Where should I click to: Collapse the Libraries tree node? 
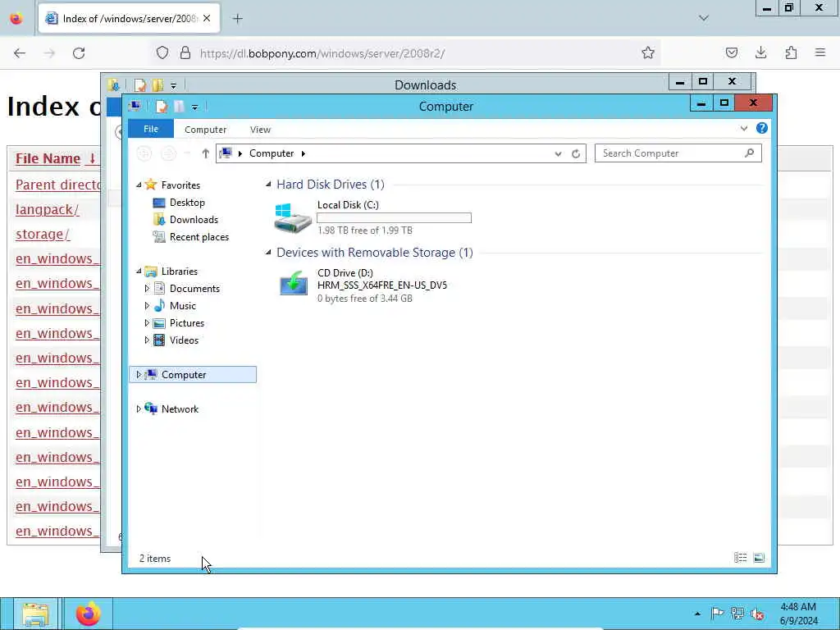(139, 271)
